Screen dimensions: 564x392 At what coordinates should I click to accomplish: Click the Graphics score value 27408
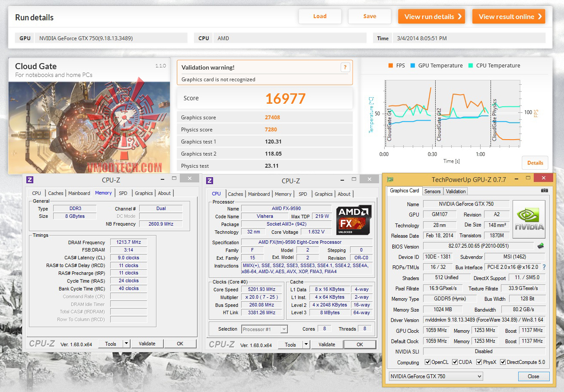click(x=274, y=118)
